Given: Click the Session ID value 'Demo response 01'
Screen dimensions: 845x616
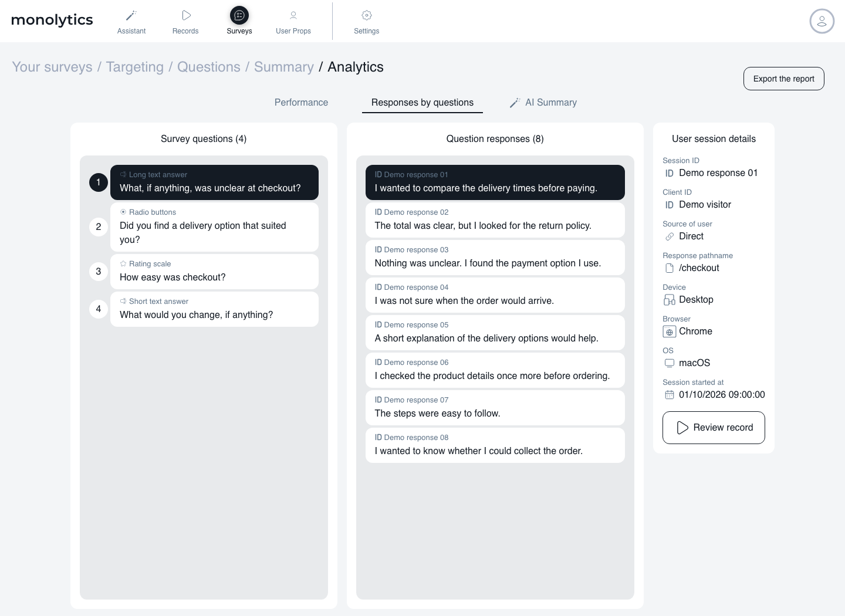Looking at the screenshot, I should click(718, 173).
